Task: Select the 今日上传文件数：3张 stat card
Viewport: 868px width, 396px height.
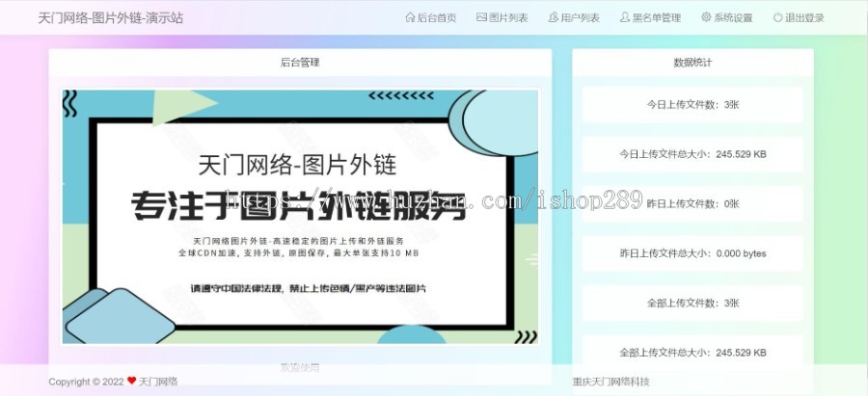Action: click(x=692, y=104)
